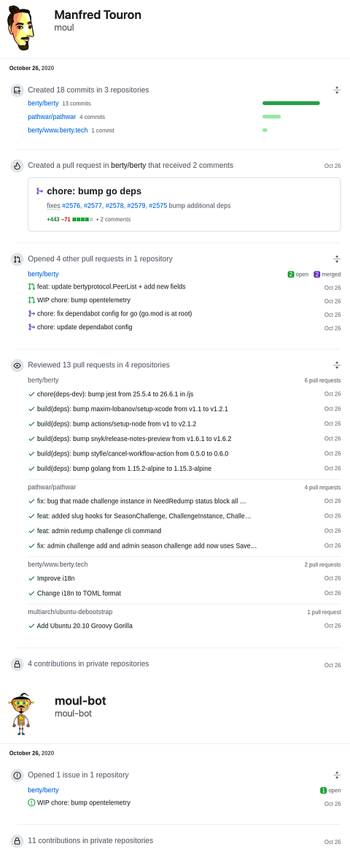Open the chore: bump go deps pull request
This screenshot has height=868, width=350.
click(94, 191)
